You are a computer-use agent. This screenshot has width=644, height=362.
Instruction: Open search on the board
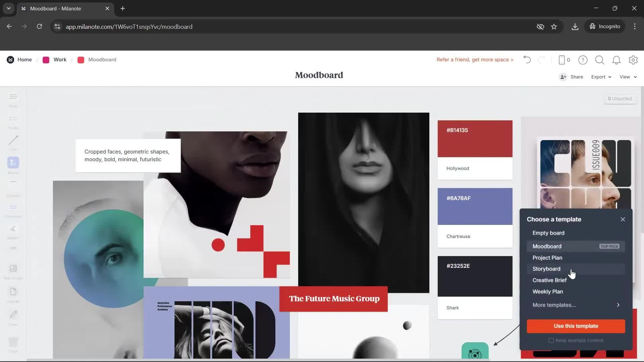coord(600,60)
